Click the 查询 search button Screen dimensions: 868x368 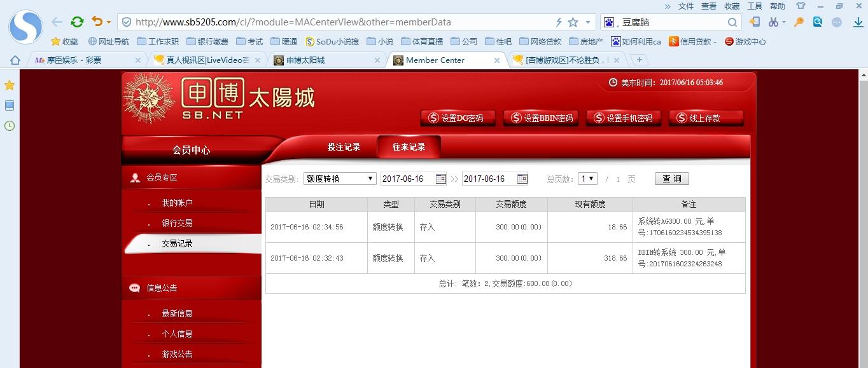pyautogui.click(x=671, y=179)
